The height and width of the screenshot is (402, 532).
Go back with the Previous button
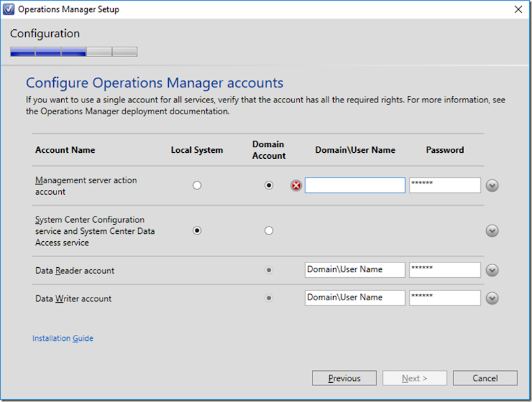344,378
